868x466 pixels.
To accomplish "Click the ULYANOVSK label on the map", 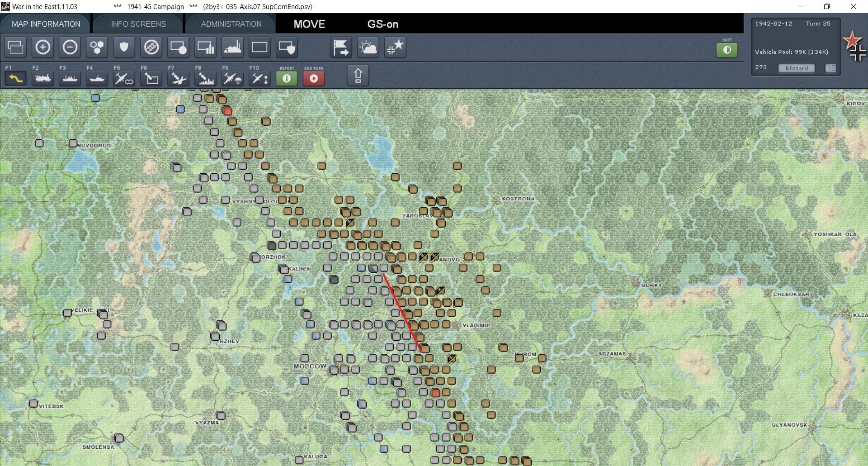I will 789,425.
